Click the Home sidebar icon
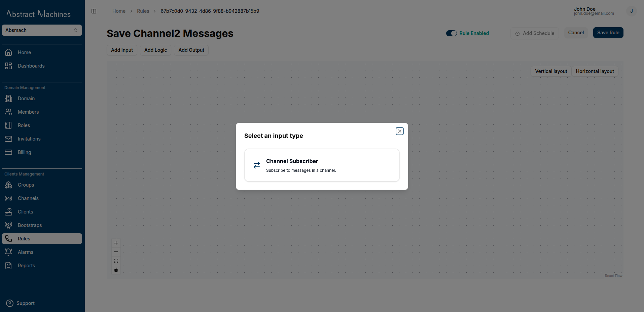Screen dimensions: 644x312 [8, 52]
